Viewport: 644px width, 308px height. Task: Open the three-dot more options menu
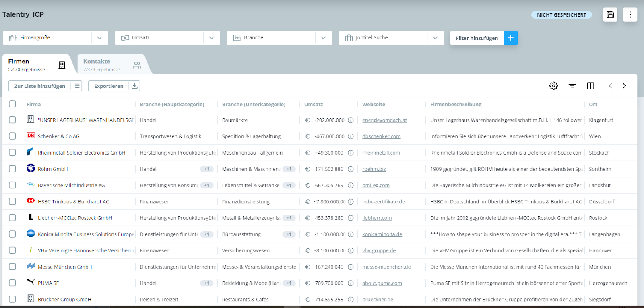click(630, 14)
